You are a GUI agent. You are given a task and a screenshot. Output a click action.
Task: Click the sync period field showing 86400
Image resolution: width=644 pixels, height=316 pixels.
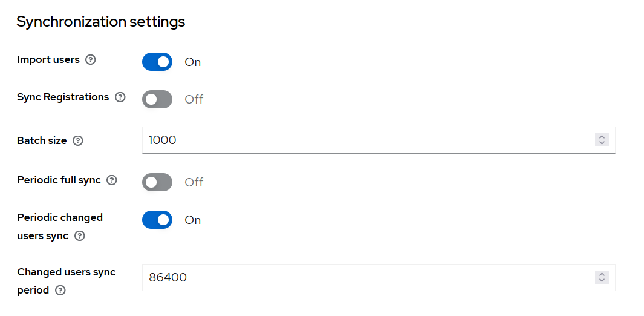[x=363, y=278]
